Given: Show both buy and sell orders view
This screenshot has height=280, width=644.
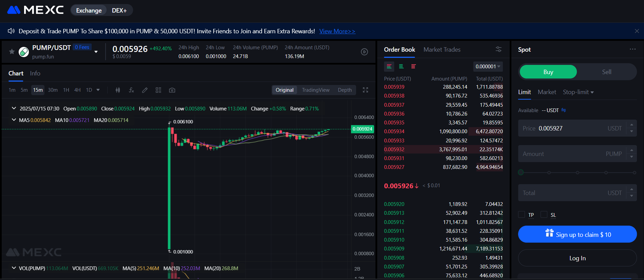Looking at the screenshot, I should pos(389,67).
